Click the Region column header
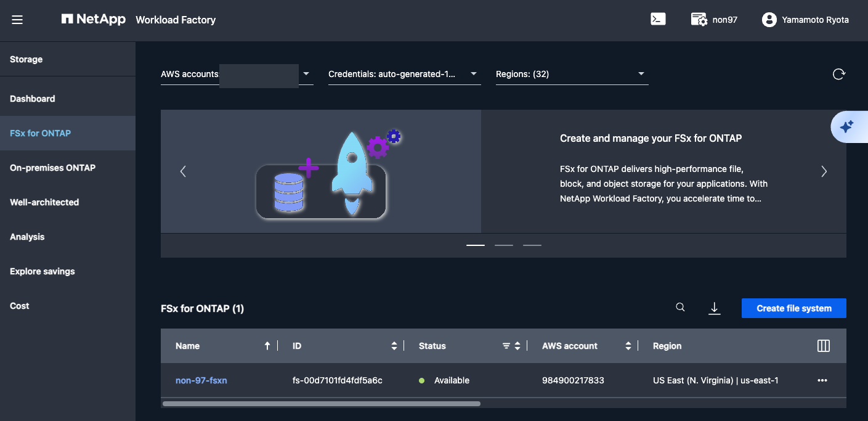 coord(667,346)
